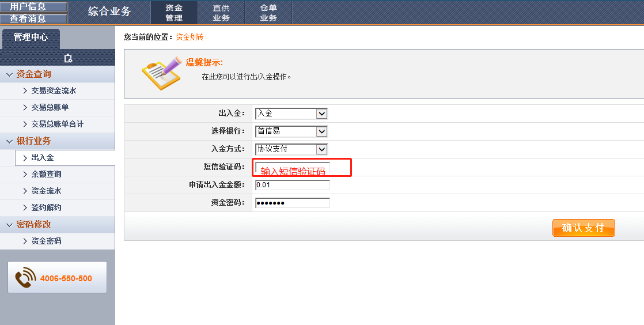Open 交易总账单合计 in the sidebar
This screenshot has width=644, height=325.
(58, 124)
